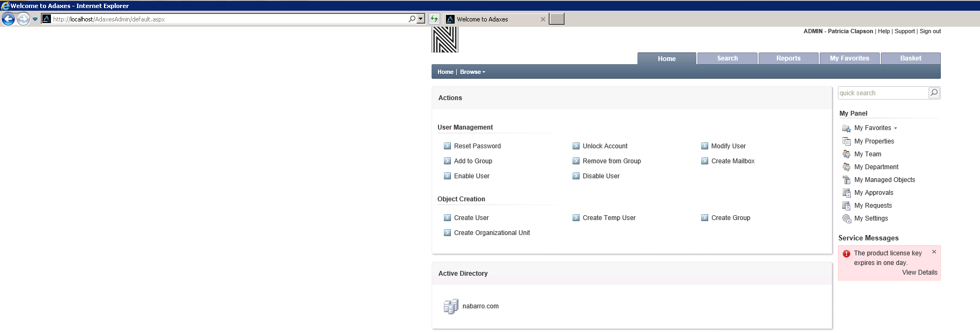Switch to the Home tab
Viewport: 980px width, 333px height.
click(x=667, y=59)
